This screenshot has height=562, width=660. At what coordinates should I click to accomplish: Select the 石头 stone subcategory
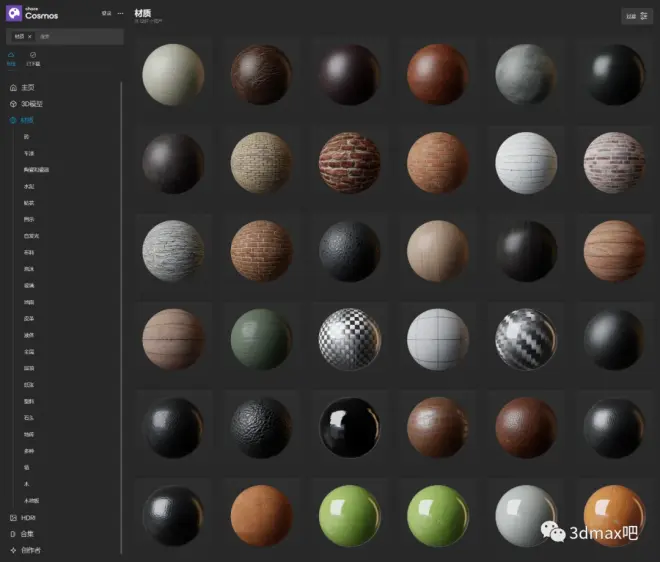(29, 418)
